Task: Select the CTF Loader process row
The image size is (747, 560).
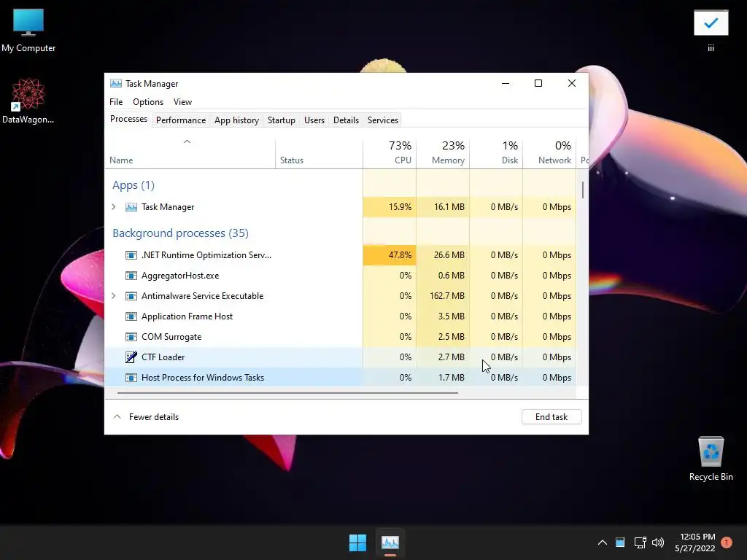Action: point(341,357)
